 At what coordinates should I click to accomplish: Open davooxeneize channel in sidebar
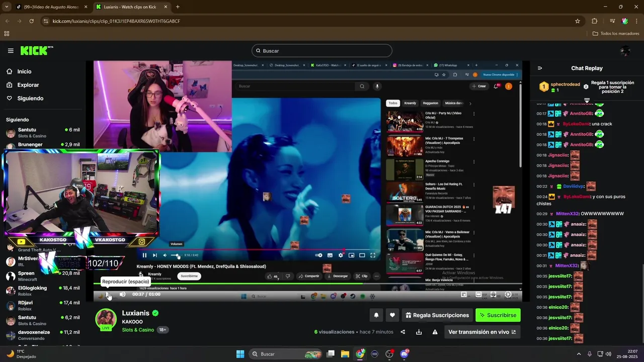pos(42,335)
